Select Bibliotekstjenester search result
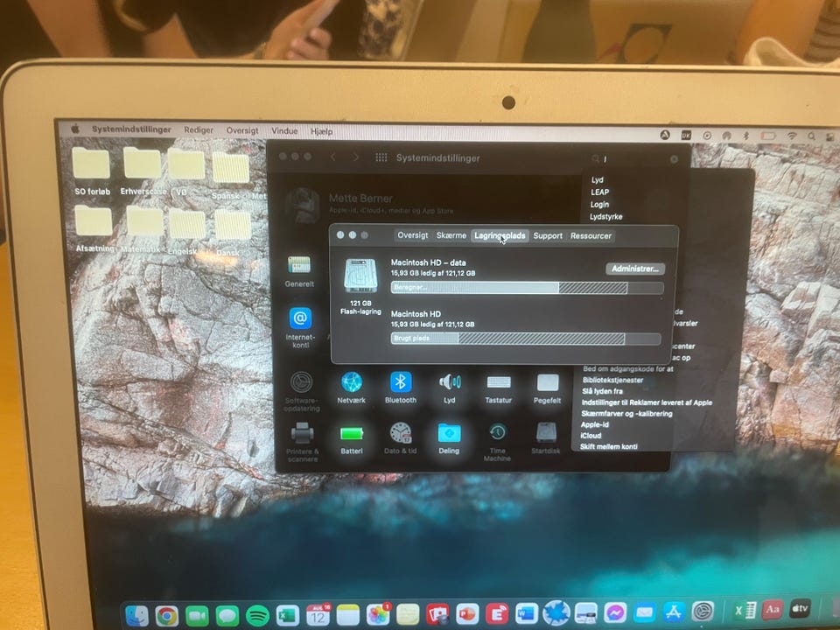Screen dimensions: 840x630 [612, 380]
